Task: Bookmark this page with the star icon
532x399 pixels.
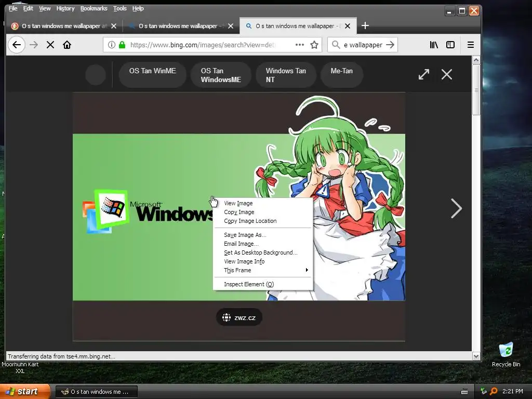Action: click(x=314, y=45)
